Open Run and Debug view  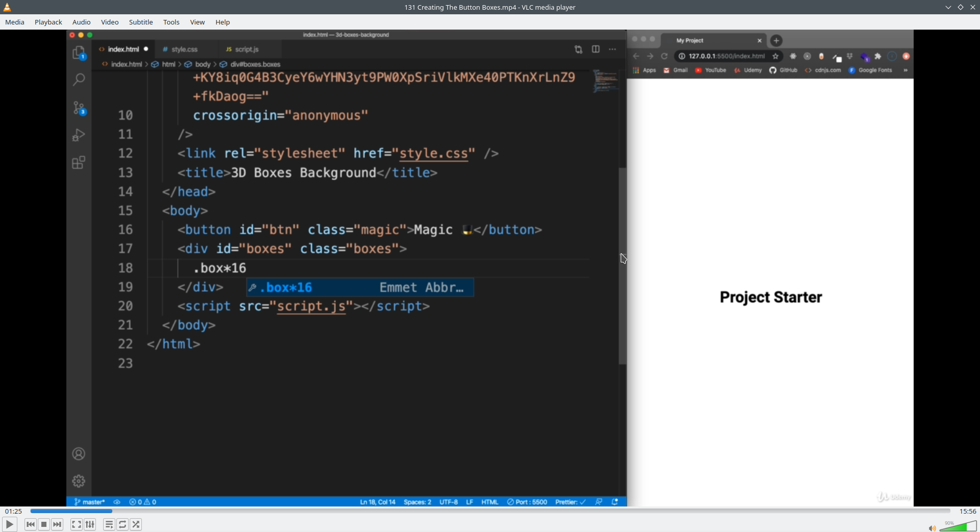(x=79, y=135)
